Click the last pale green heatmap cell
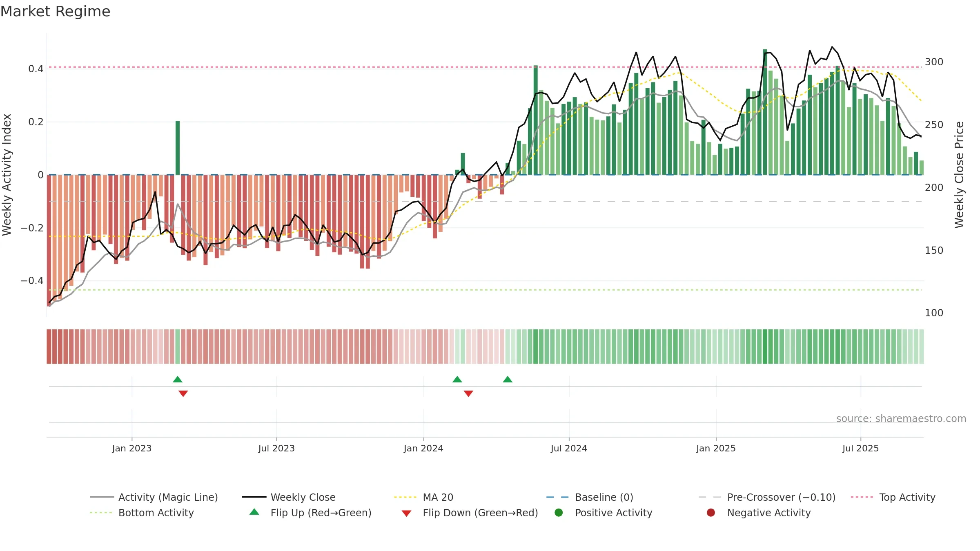The image size is (980, 551). click(x=922, y=347)
